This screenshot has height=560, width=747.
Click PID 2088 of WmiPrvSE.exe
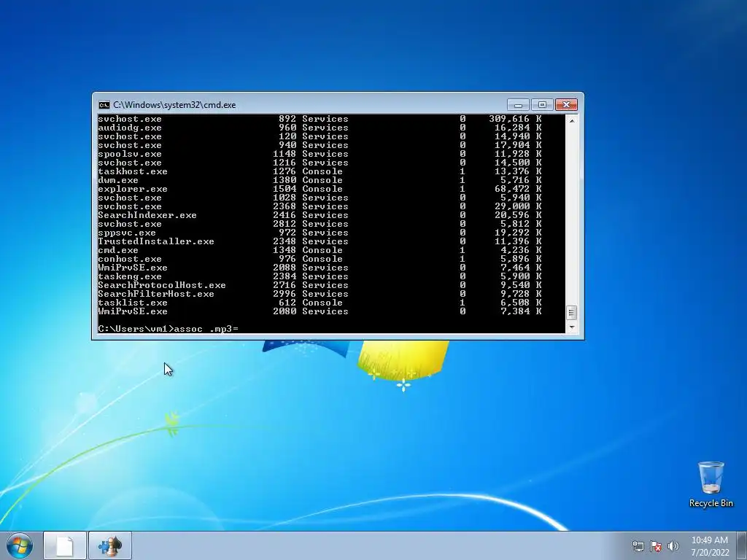pyautogui.click(x=285, y=268)
